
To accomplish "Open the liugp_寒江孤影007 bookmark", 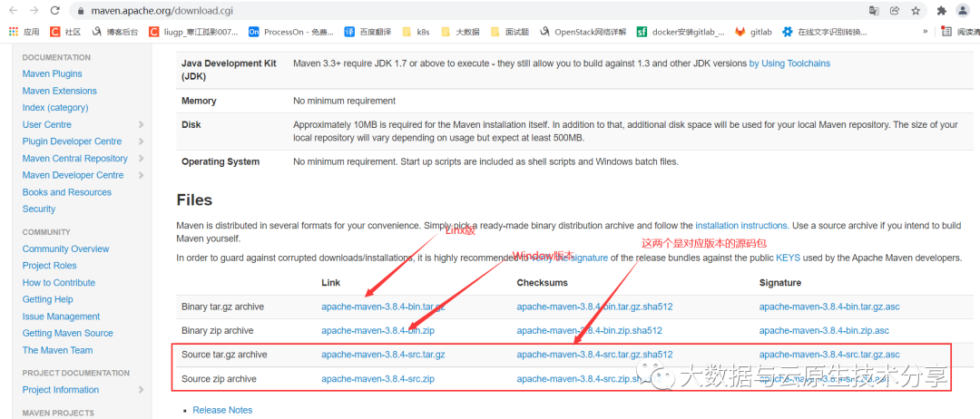I will pos(193,32).
